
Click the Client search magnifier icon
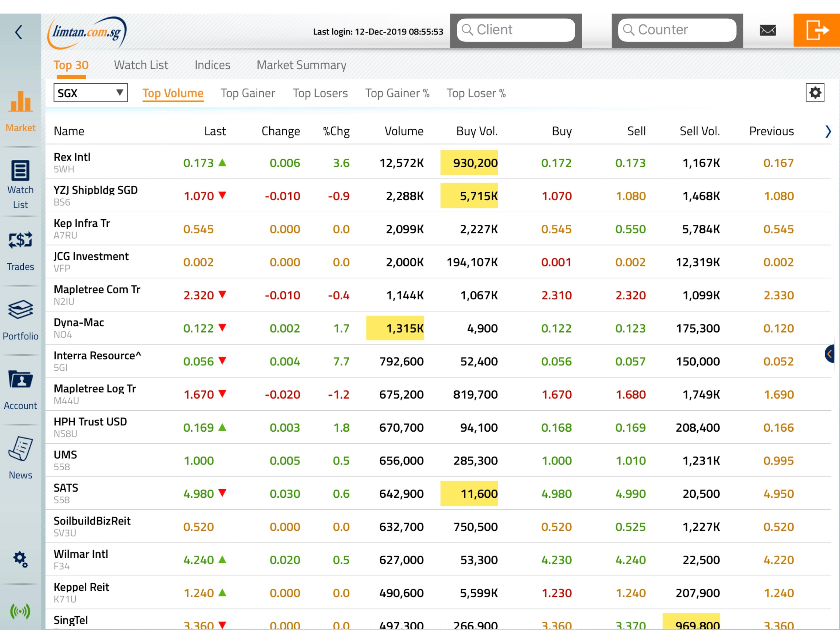tap(467, 30)
